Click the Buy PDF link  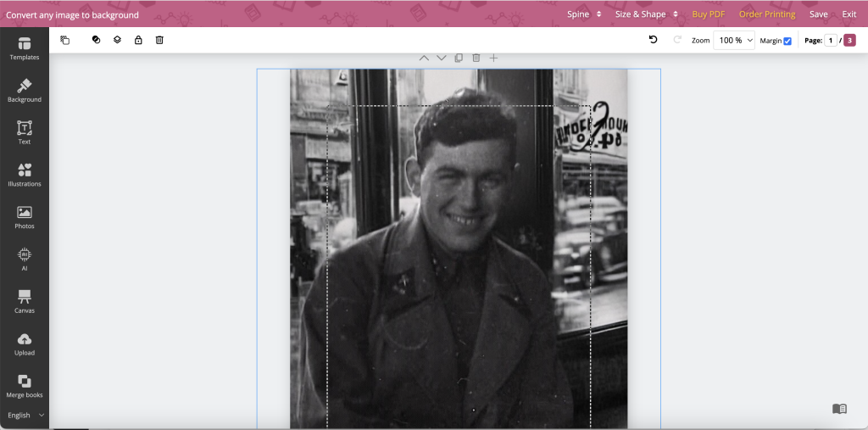708,14
